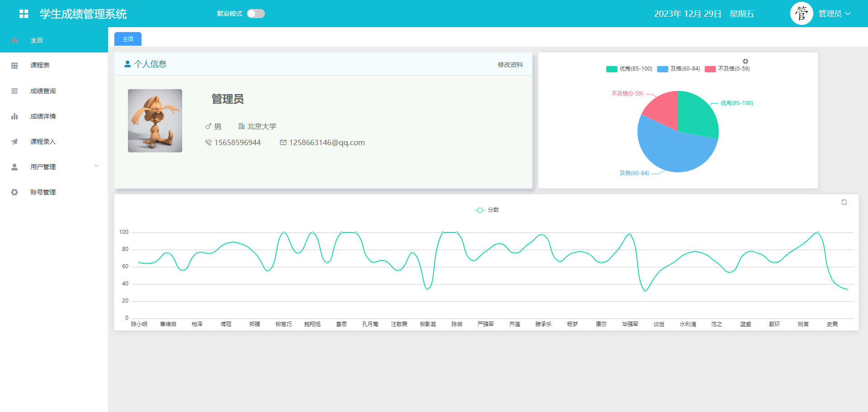Image resolution: width=868 pixels, height=412 pixels.
Task: Click the round 管 avatar icon
Action: 802,14
